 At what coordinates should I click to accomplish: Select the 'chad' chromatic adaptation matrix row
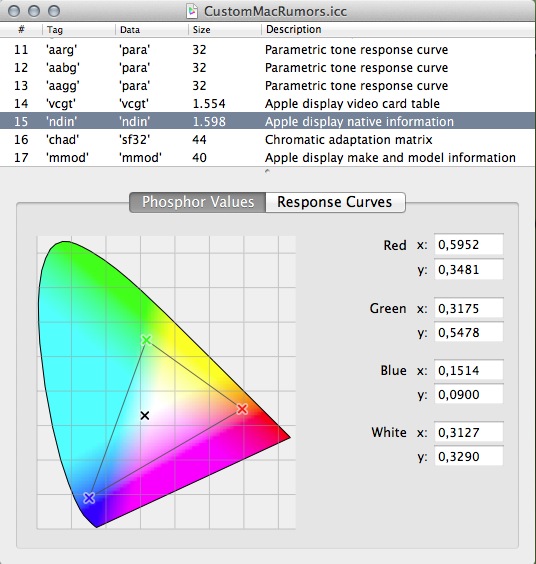[x=268, y=140]
